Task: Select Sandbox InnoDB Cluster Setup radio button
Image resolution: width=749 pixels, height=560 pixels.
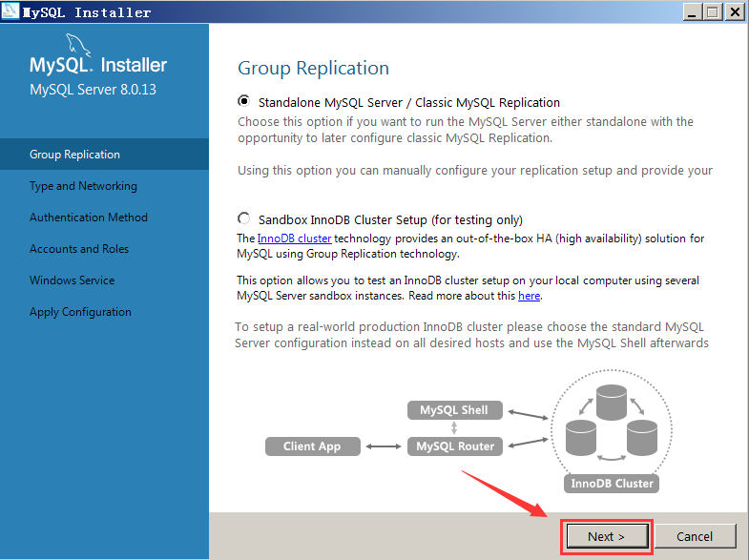Action: click(243, 218)
